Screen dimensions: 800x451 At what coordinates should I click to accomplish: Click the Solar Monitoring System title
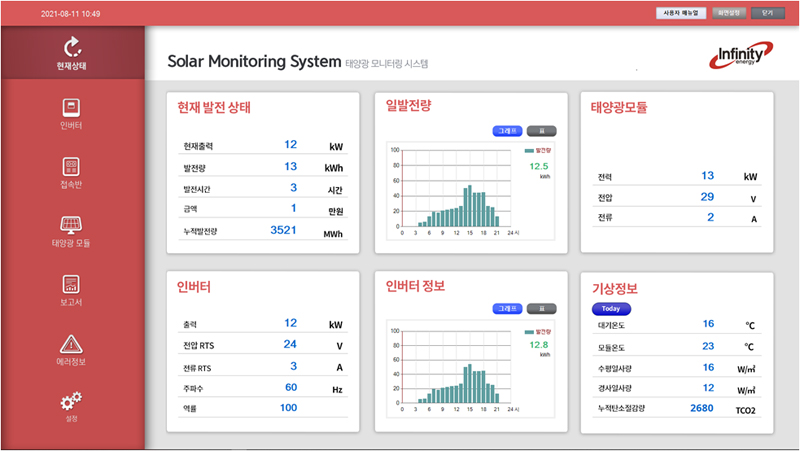(x=254, y=61)
